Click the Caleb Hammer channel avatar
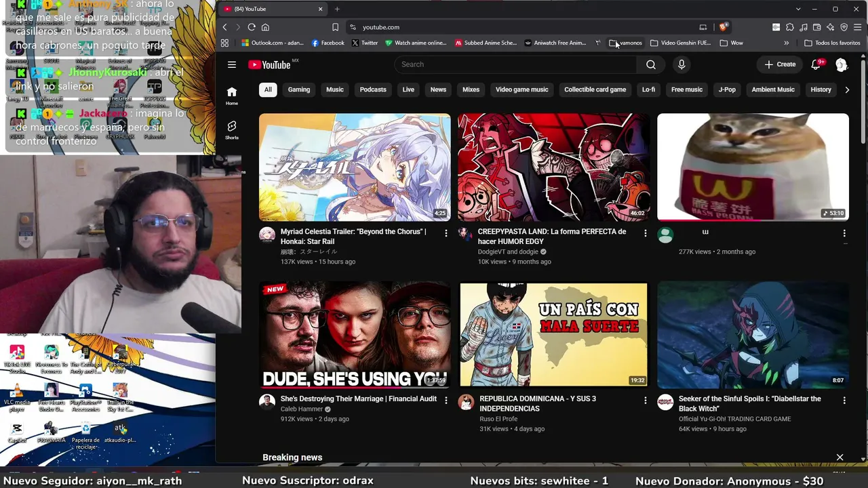868x488 pixels. (x=267, y=402)
